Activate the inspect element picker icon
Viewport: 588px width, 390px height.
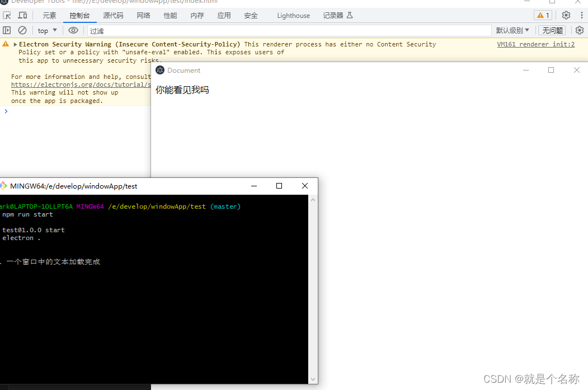click(7, 15)
